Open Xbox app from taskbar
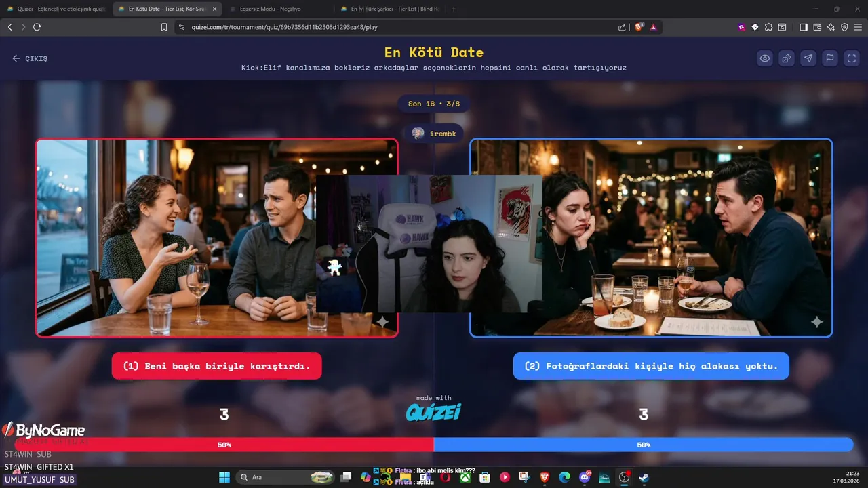 click(x=465, y=477)
